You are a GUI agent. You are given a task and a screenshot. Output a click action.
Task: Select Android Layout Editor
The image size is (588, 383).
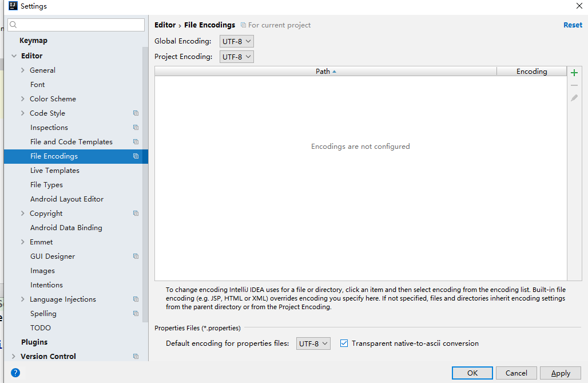tap(67, 199)
